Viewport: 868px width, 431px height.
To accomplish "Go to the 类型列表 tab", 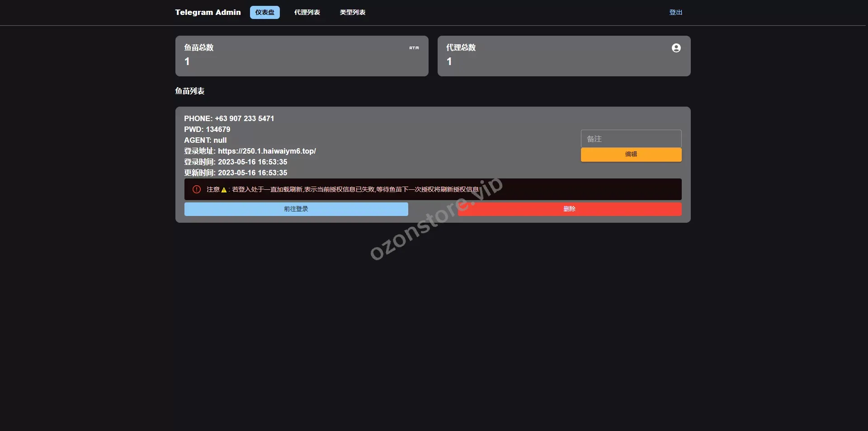I will (353, 12).
